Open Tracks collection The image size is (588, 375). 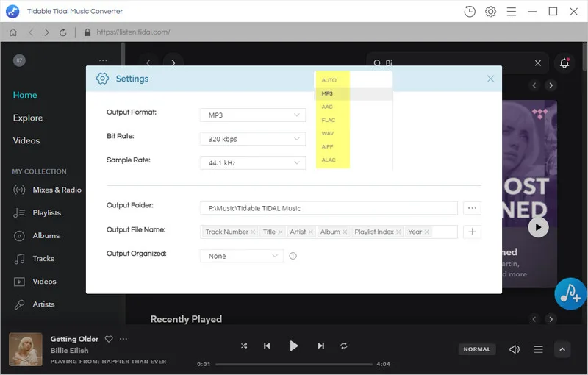34,258
